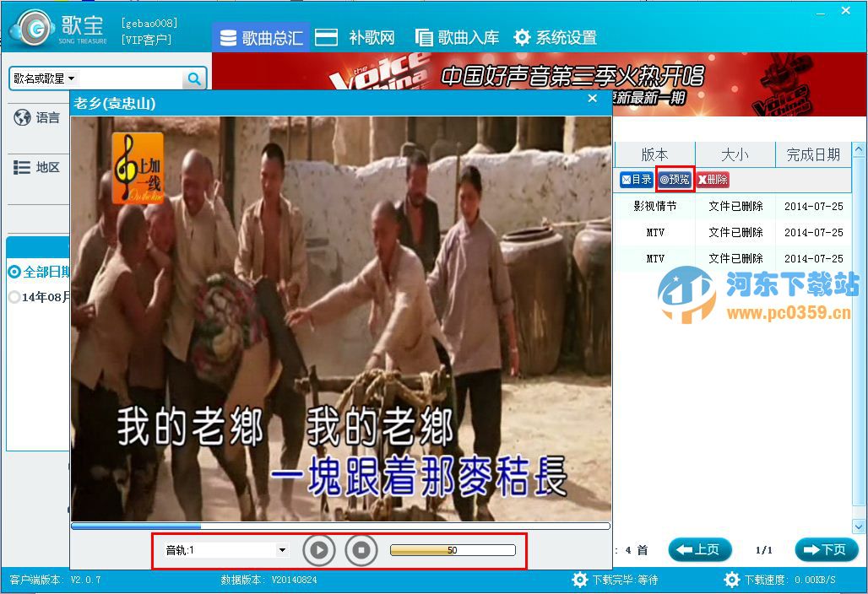Viewport: 868px width, 594px height.
Task: Focus the song search input field
Action: click(x=131, y=78)
